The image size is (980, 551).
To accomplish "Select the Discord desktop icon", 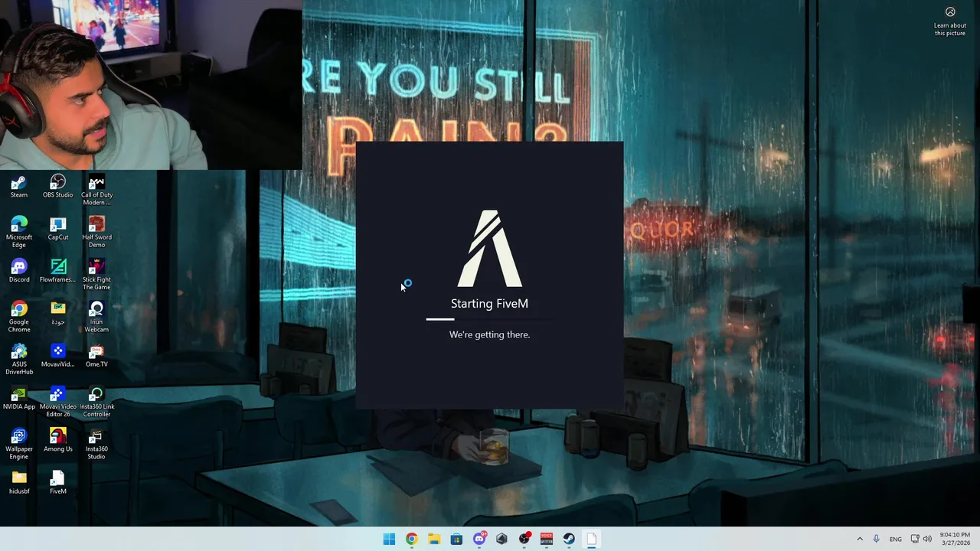I will tap(19, 270).
